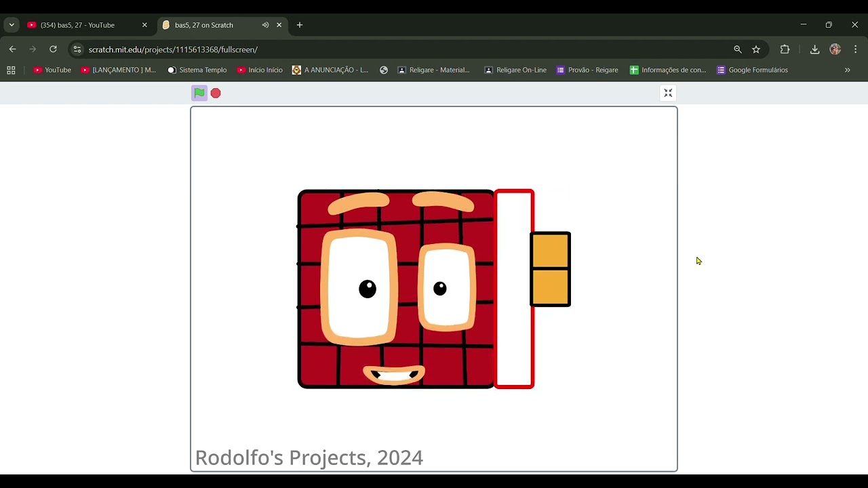868x488 pixels.
Task: Go forward to next page
Action: [x=33, y=49]
